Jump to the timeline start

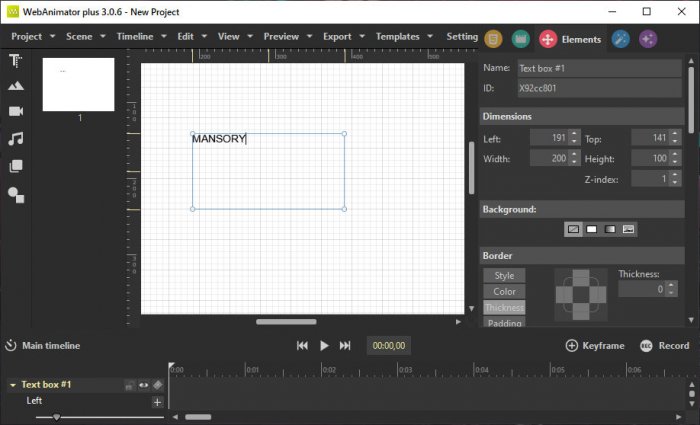pyautogui.click(x=302, y=346)
